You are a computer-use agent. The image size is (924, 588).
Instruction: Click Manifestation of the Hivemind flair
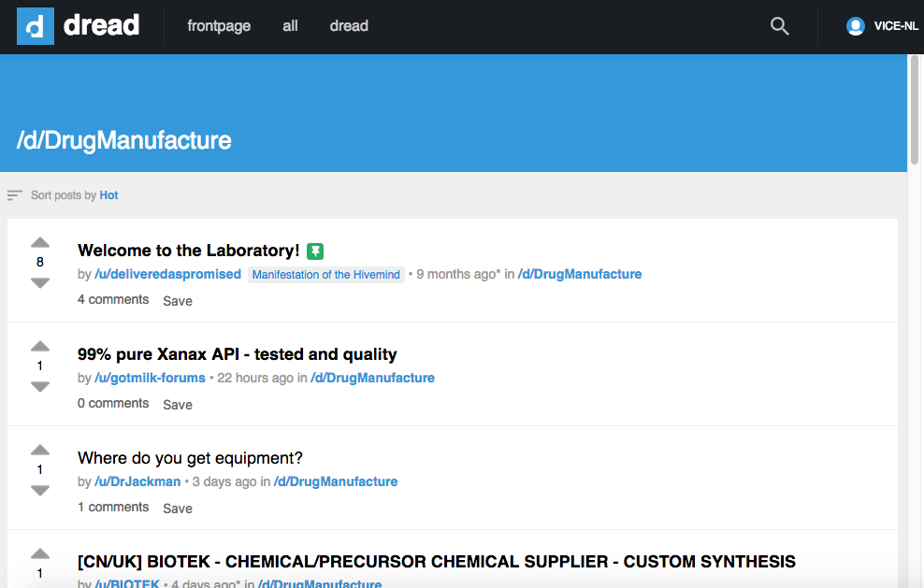coord(325,275)
